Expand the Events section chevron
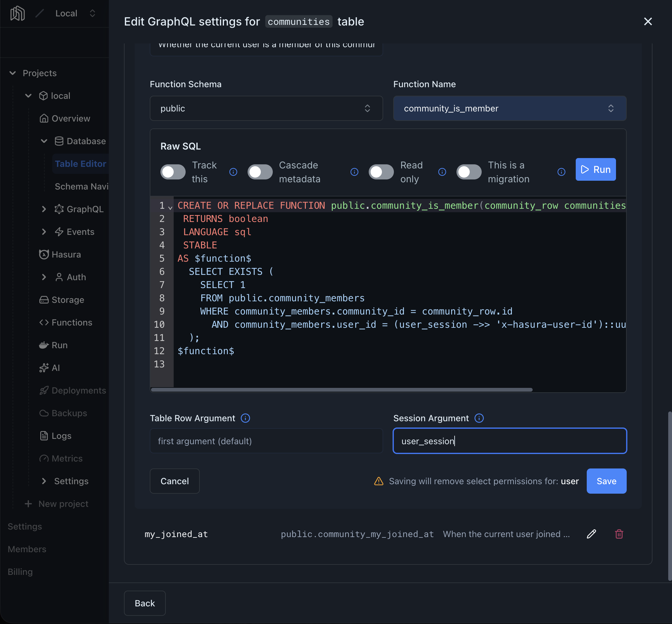 44,232
